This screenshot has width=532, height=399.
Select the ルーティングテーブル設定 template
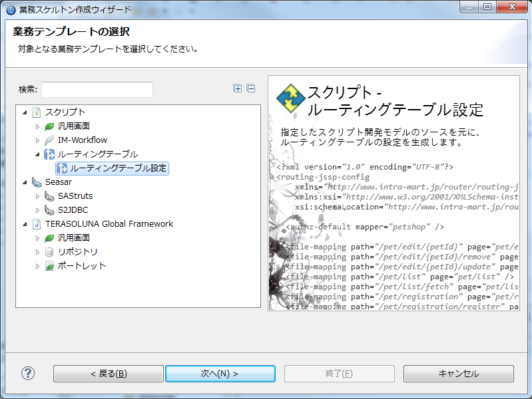(x=118, y=168)
